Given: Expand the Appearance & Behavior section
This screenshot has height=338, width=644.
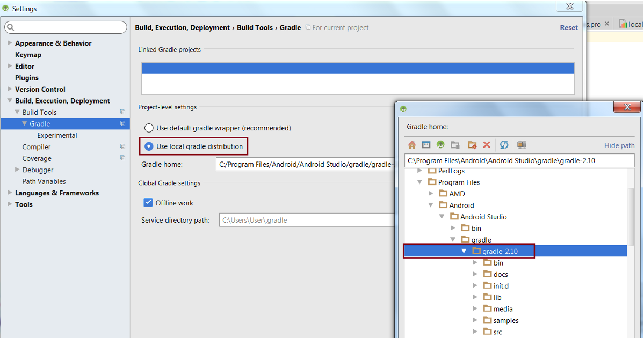Looking at the screenshot, I should pos(10,43).
